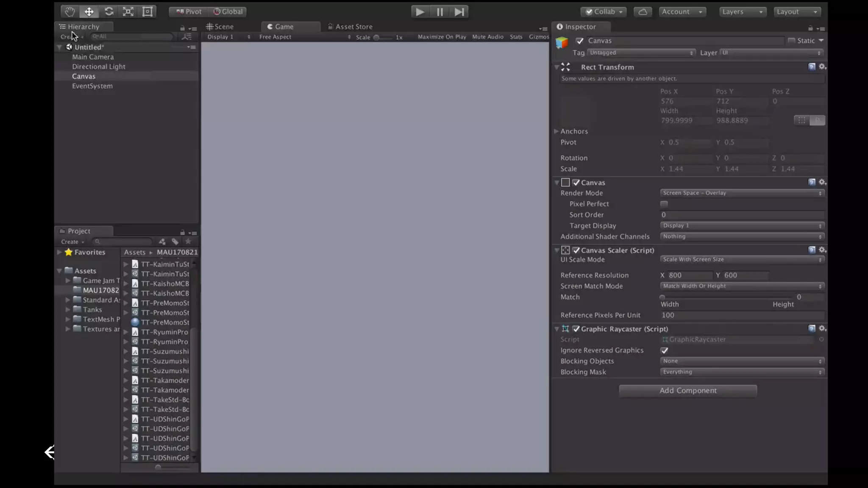
Task: Toggle the Canvas object active checkbox
Action: 580,41
